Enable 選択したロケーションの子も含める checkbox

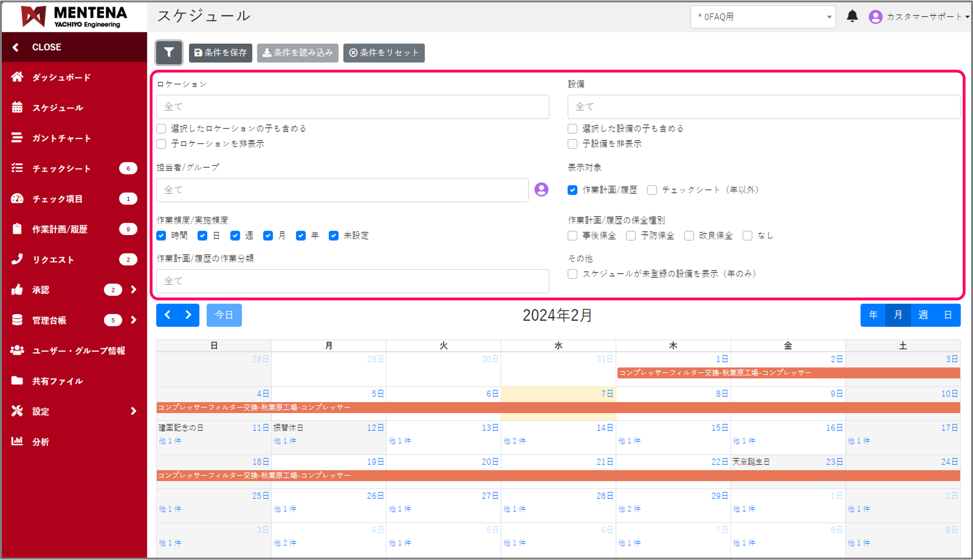pyautogui.click(x=161, y=128)
